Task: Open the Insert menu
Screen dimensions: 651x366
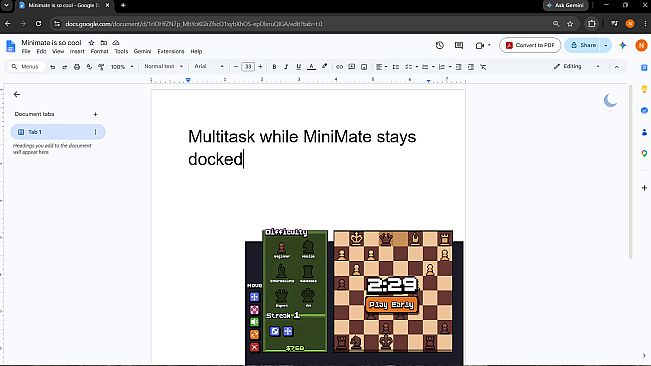Action: [77, 51]
